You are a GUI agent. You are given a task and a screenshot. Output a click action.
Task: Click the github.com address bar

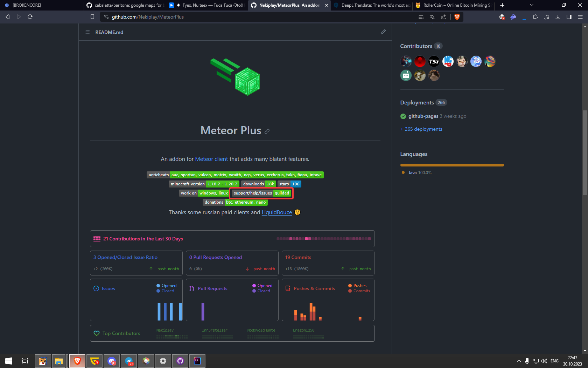pos(147,16)
